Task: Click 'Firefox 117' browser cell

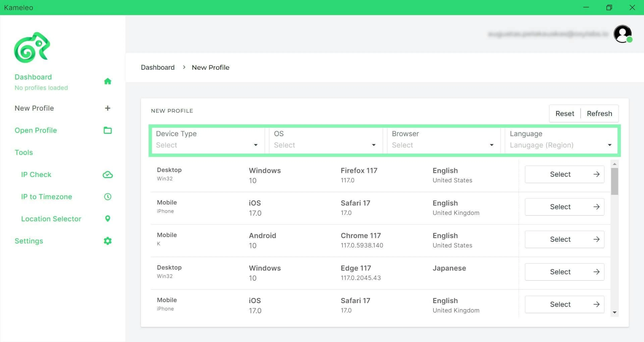Action: click(359, 170)
